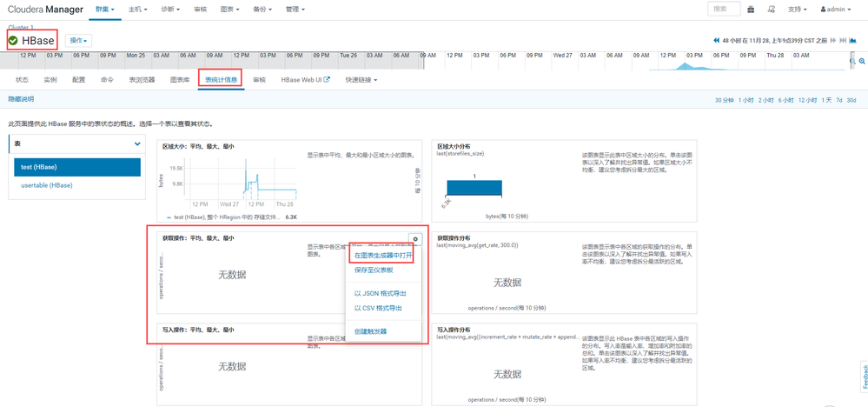The width and height of the screenshot is (868, 407).
Task: Click the activity peak on timeline
Action: tap(685, 65)
